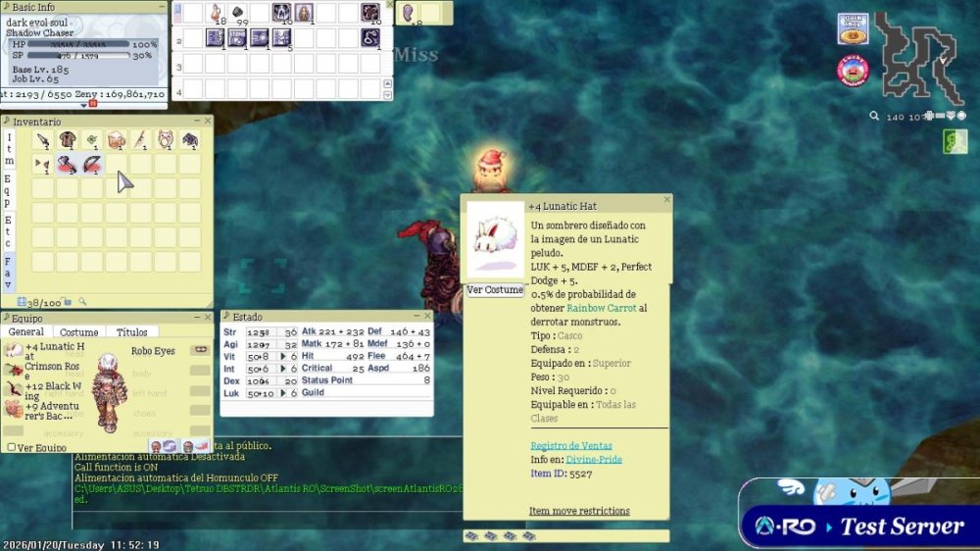The image size is (980, 551).
Task: Open the General tab in Equipo
Action: tap(26, 332)
